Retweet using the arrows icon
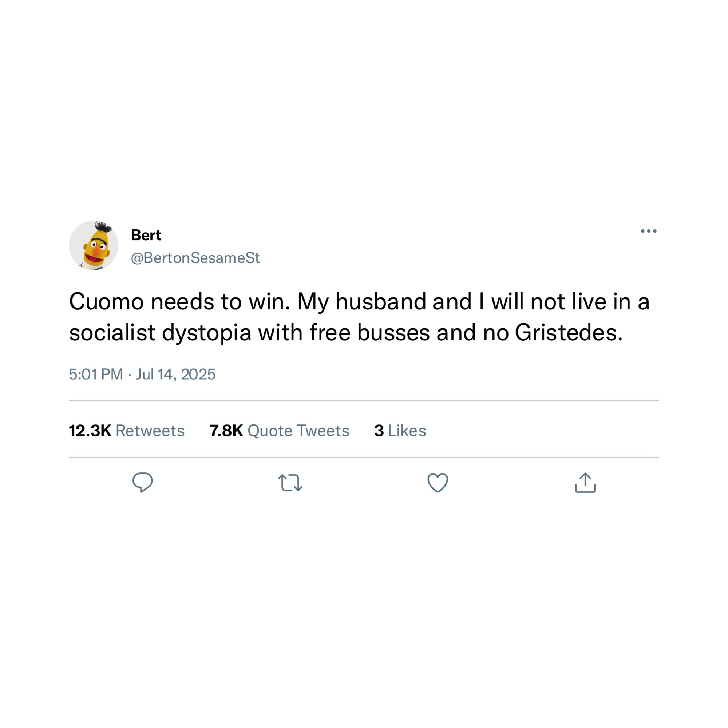This screenshot has height=728, width=728. tap(290, 483)
